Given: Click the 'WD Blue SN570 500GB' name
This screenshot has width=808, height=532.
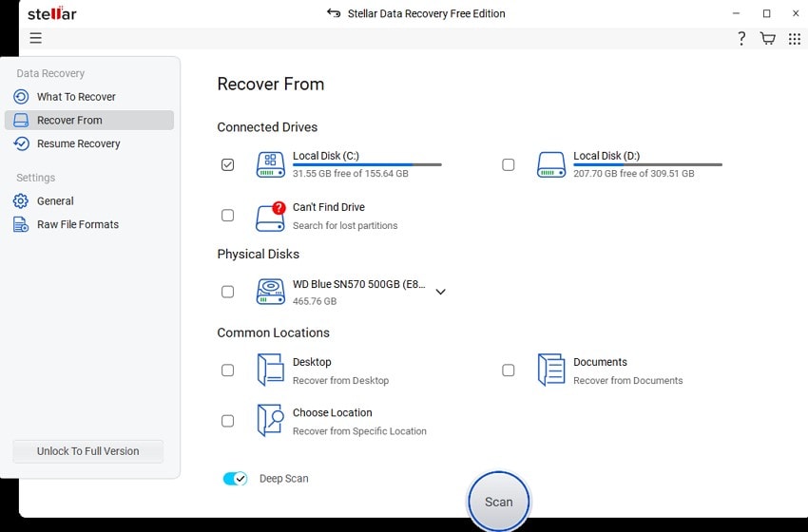Looking at the screenshot, I should (359, 284).
